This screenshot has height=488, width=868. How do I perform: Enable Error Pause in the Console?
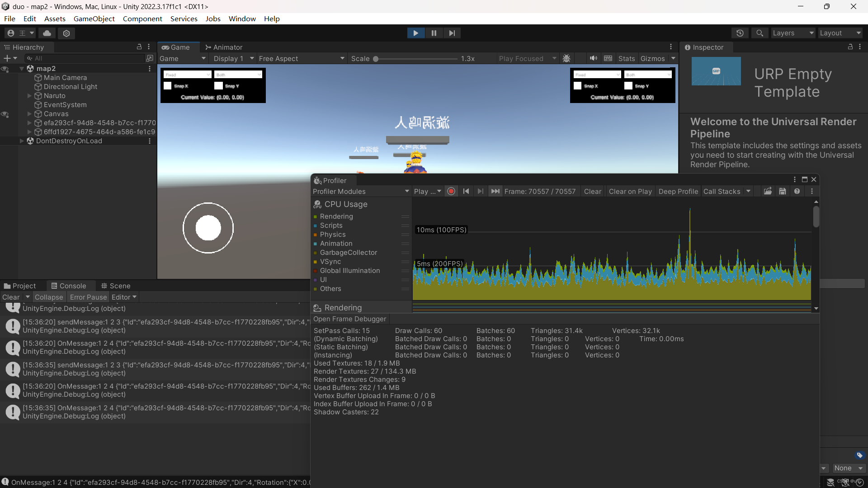click(x=88, y=297)
